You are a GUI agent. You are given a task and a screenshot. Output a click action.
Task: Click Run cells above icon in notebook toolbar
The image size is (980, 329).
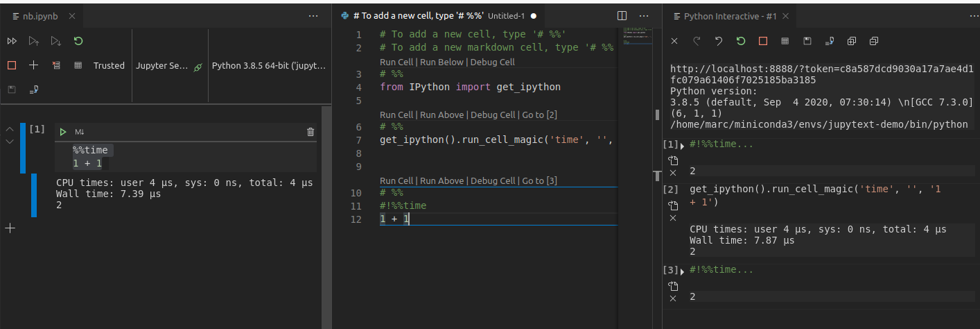(x=33, y=42)
